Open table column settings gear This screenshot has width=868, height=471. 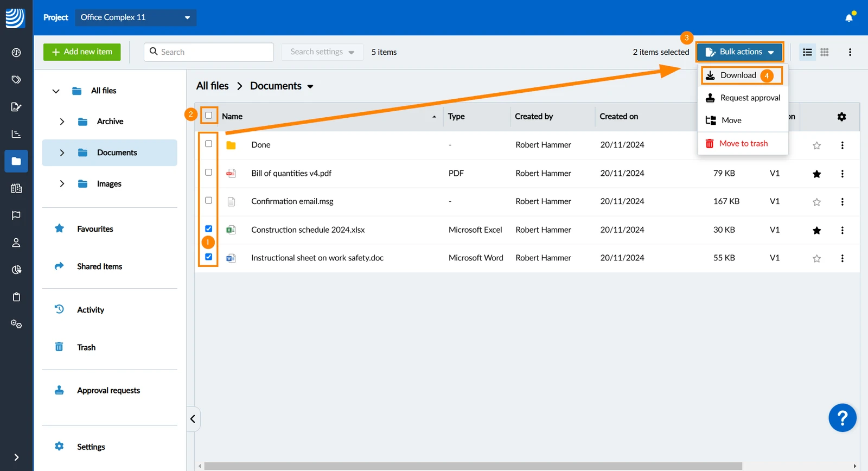point(841,117)
